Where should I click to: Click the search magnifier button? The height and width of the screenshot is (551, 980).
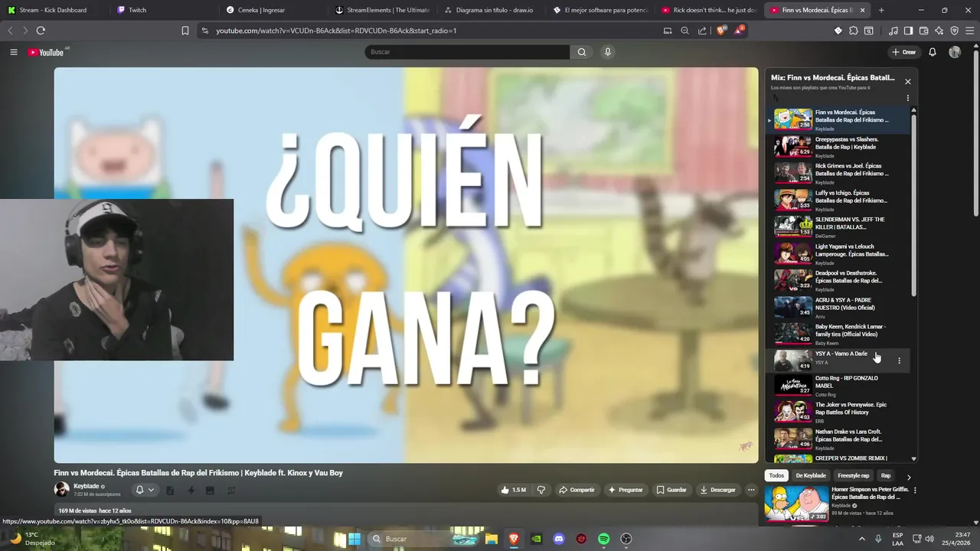point(582,52)
